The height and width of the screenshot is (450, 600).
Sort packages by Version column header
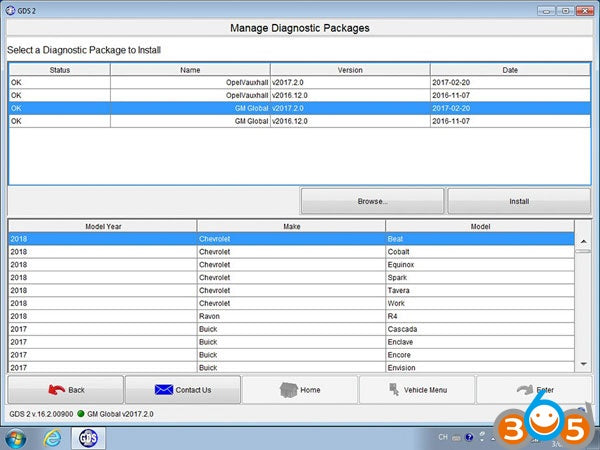click(350, 70)
